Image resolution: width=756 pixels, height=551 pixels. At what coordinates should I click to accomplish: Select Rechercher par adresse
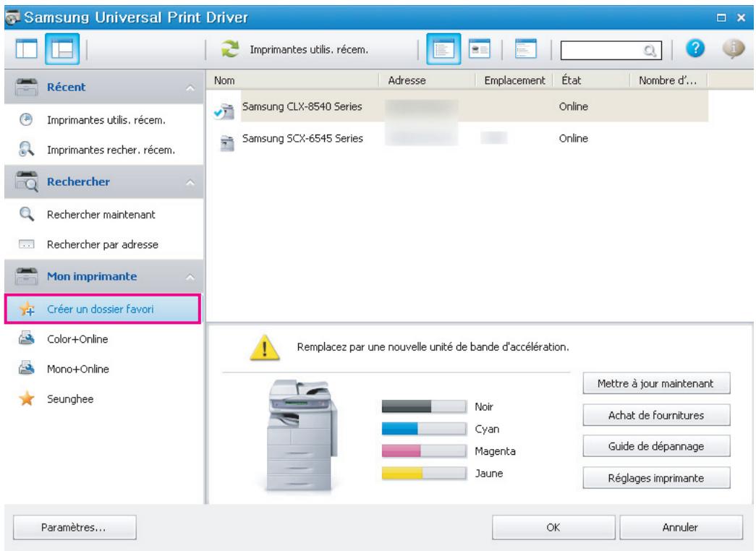(x=103, y=244)
